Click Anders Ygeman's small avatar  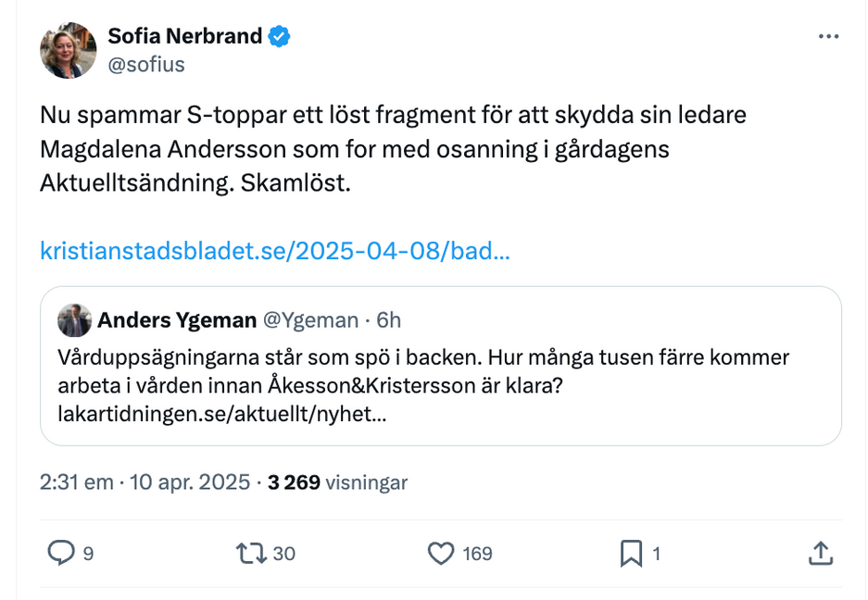(74, 320)
